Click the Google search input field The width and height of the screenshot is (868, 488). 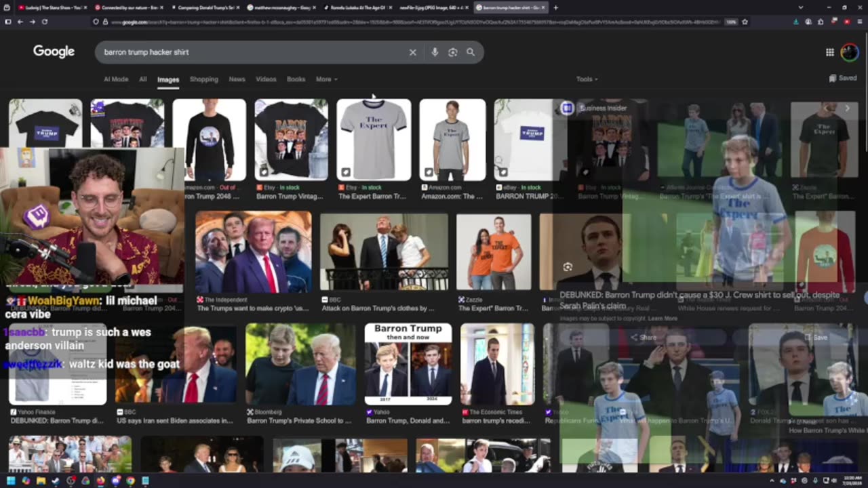[x=254, y=52]
